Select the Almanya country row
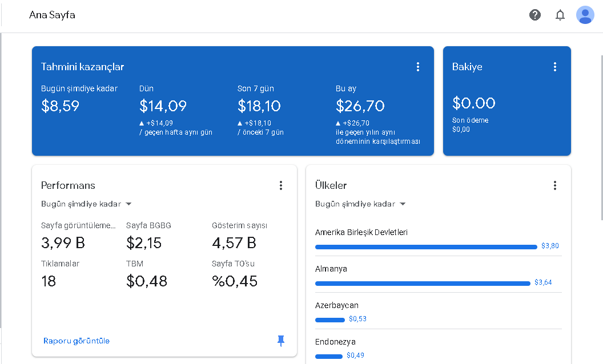This screenshot has height=364, width=603. 439,276
